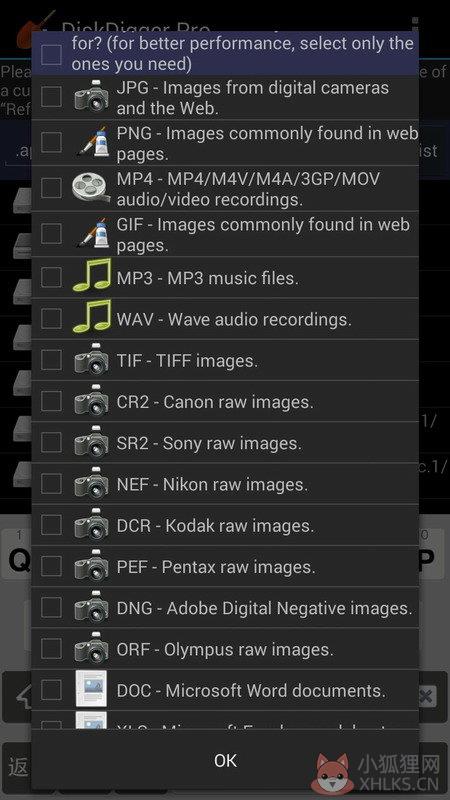
Task: Choose the DCR Kodak raw images entry
Action: [x=225, y=524]
